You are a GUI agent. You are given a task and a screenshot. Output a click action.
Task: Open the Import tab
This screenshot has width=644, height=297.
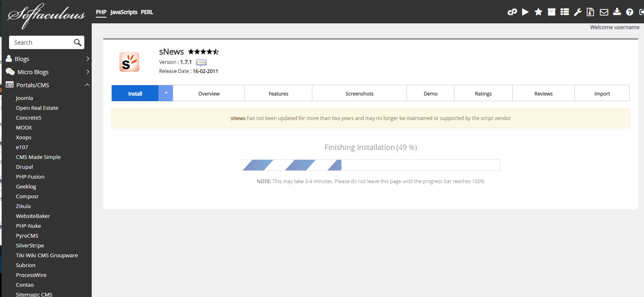coord(602,93)
